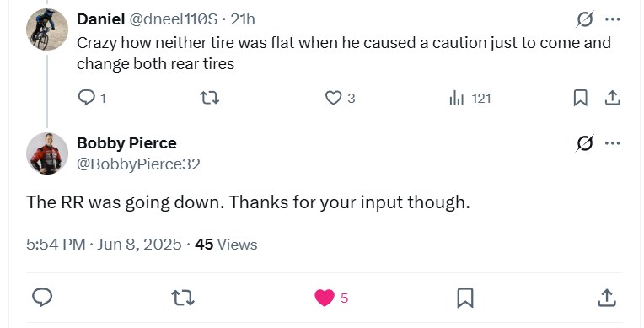This screenshot has width=644, height=328.
Task: Open Daniel's profile picture
Action: click(47, 30)
